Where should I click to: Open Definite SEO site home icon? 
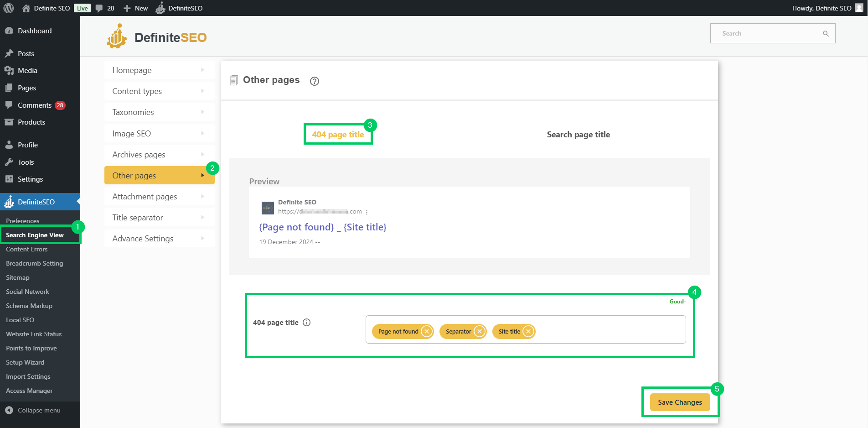[26, 8]
